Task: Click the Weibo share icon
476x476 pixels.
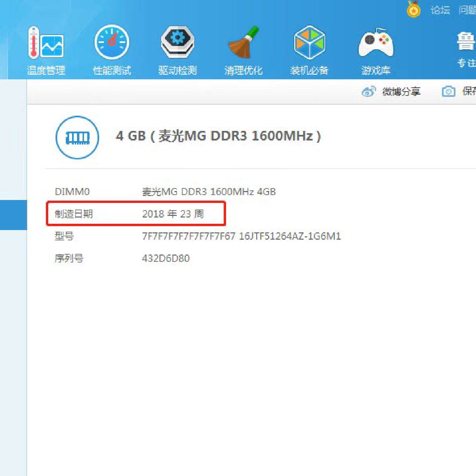Action: (369, 91)
